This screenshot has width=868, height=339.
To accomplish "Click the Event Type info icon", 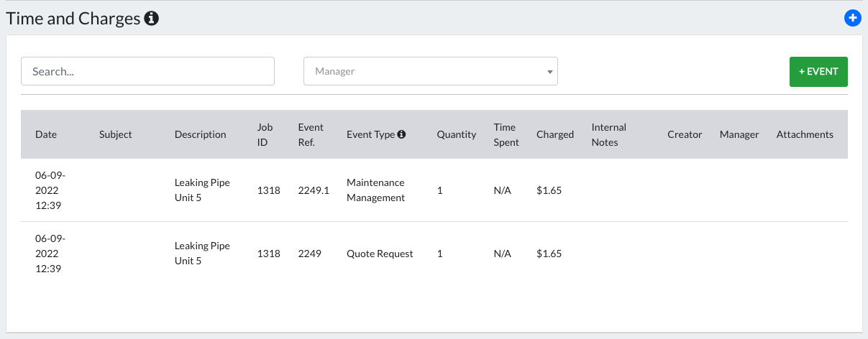I will (x=401, y=134).
